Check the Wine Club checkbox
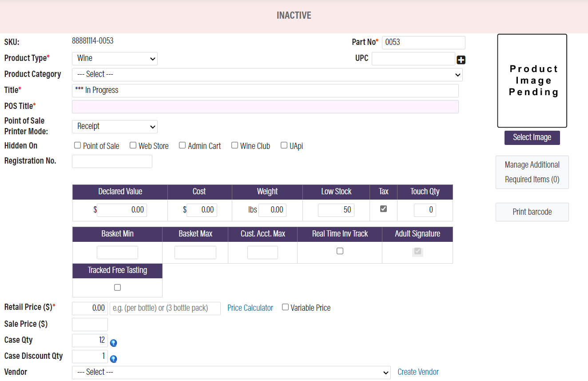The width and height of the screenshot is (588, 381). click(234, 145)
